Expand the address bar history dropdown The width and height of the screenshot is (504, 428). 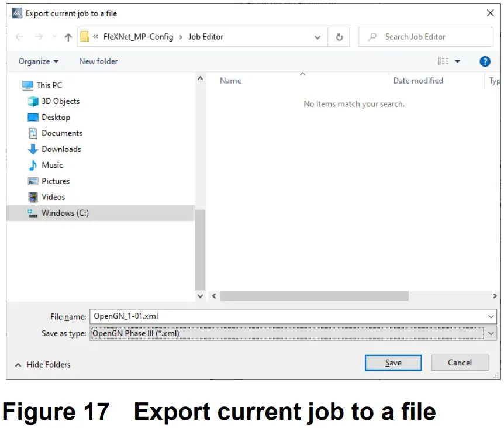[317, 37]
